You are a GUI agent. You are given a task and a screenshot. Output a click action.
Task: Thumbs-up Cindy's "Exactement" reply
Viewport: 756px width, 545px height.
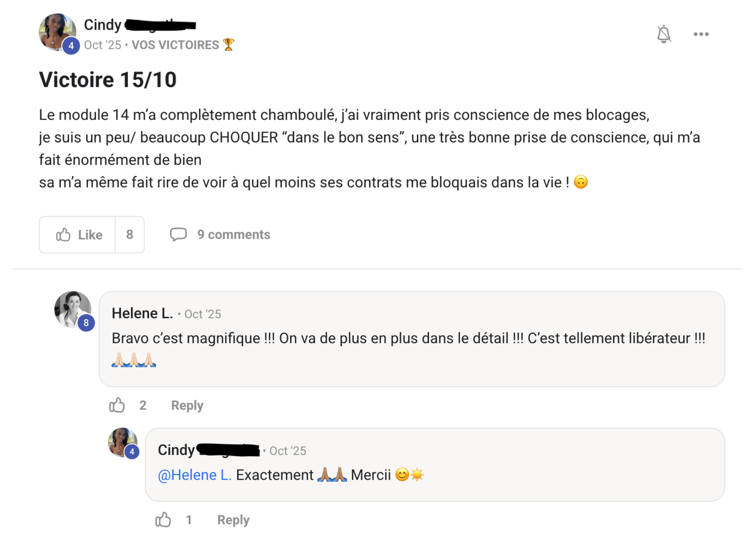[x=163, y=520]
